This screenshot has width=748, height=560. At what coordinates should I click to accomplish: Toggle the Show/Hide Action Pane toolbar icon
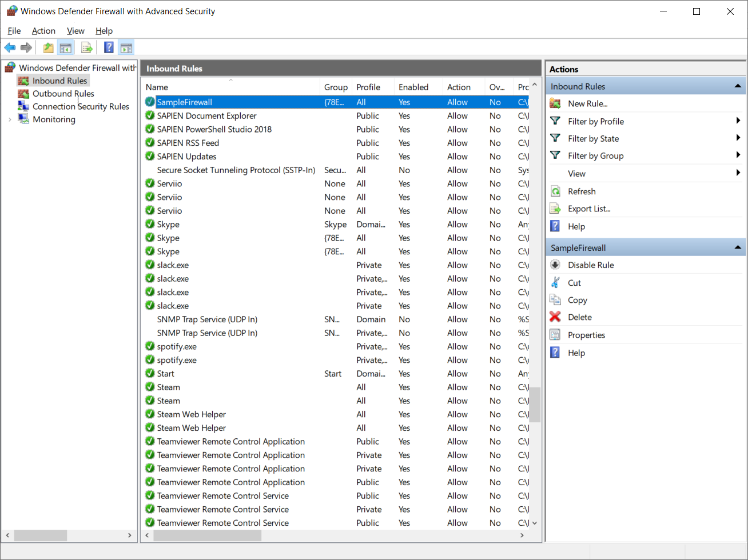(126, 47)
